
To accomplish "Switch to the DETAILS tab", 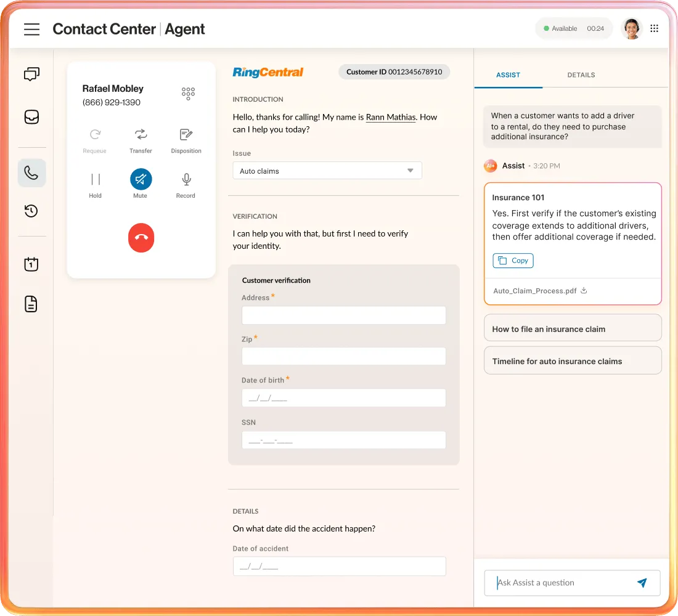I will [x=581, y=75].
